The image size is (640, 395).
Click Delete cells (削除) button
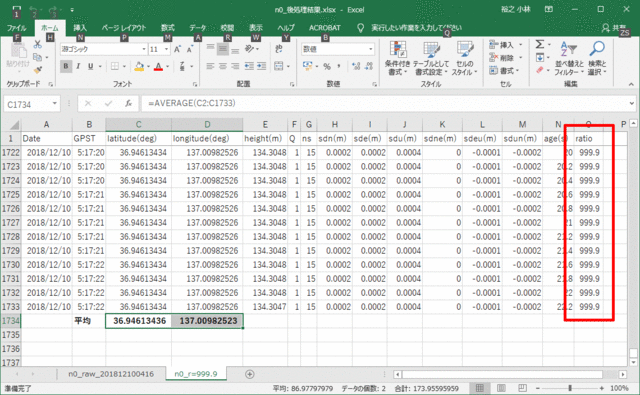coord(506,58)
